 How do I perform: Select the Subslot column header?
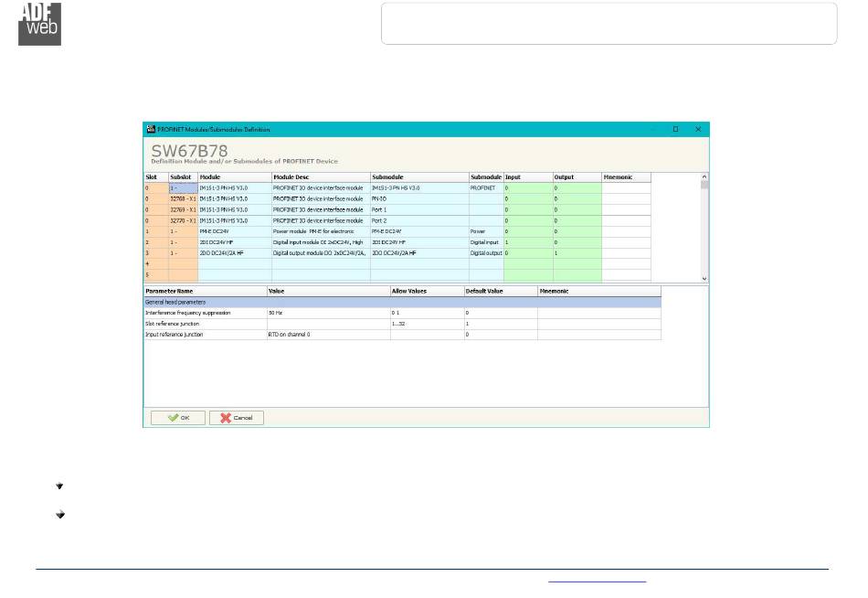pyautogui.click(x=184, y=177)
